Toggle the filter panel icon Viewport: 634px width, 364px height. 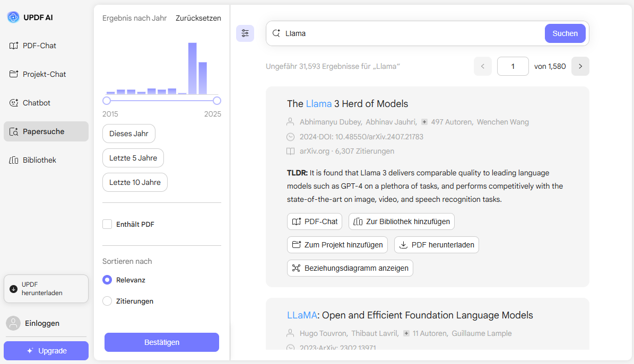coord(245,33)
